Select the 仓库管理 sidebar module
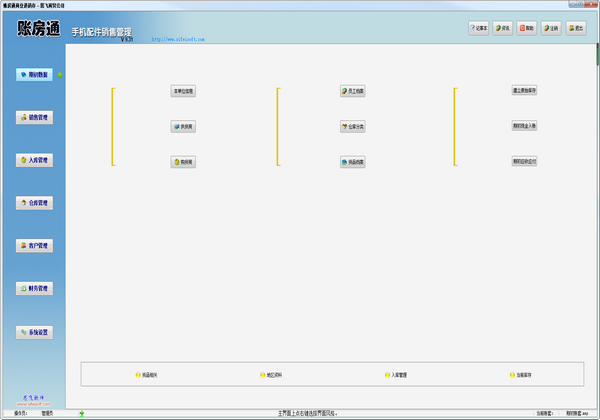600x420 pixels. click(33, 203)
